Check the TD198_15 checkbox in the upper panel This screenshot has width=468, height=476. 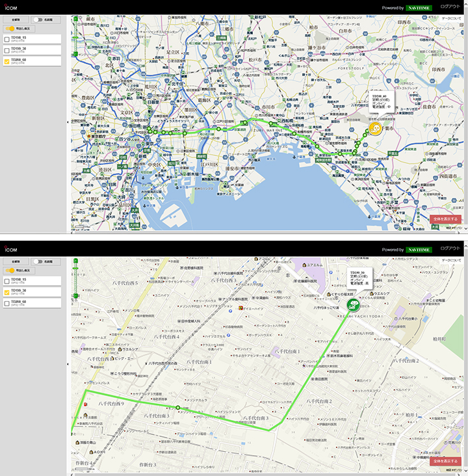click(6, 39)
